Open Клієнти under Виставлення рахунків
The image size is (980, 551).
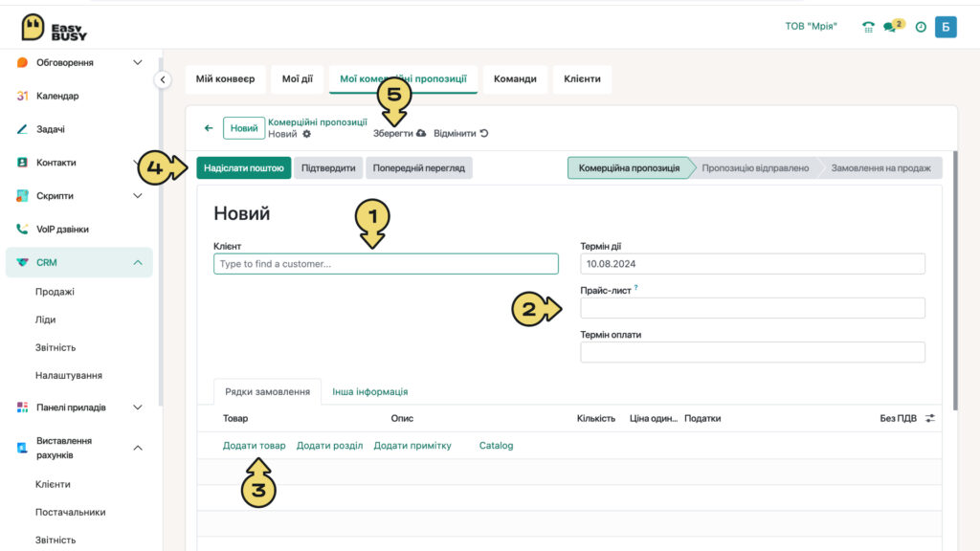pyautogui.click(x=53, y=484)
